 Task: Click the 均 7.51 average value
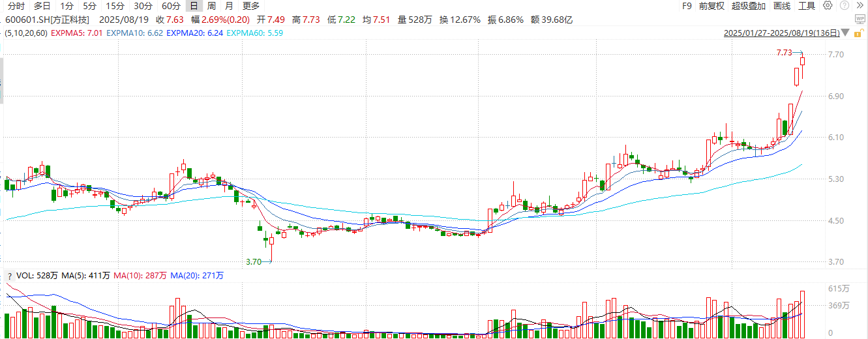pos(376,20)
